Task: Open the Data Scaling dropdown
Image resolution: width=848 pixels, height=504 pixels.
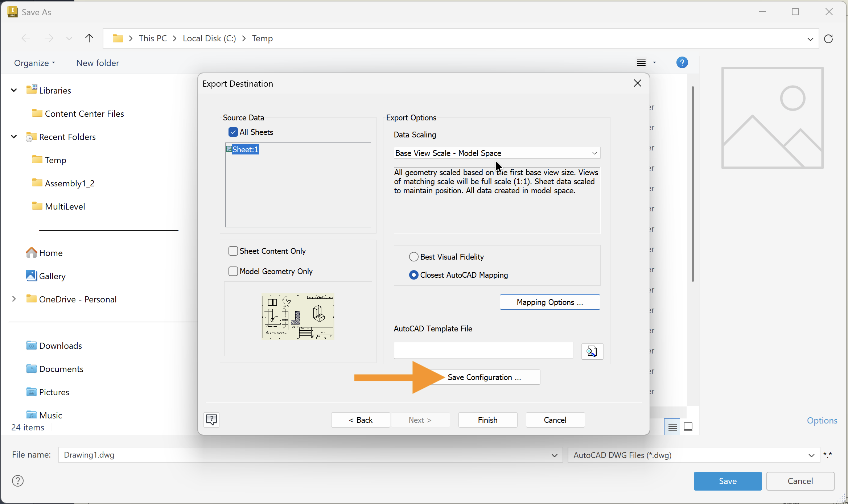Action: pos(497,153)
